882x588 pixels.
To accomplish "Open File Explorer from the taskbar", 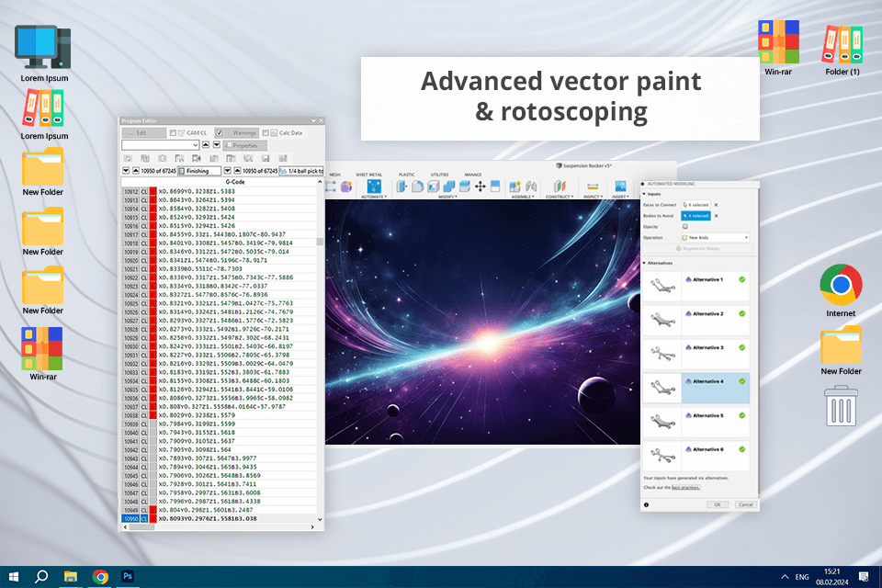I will coord(71,577).
